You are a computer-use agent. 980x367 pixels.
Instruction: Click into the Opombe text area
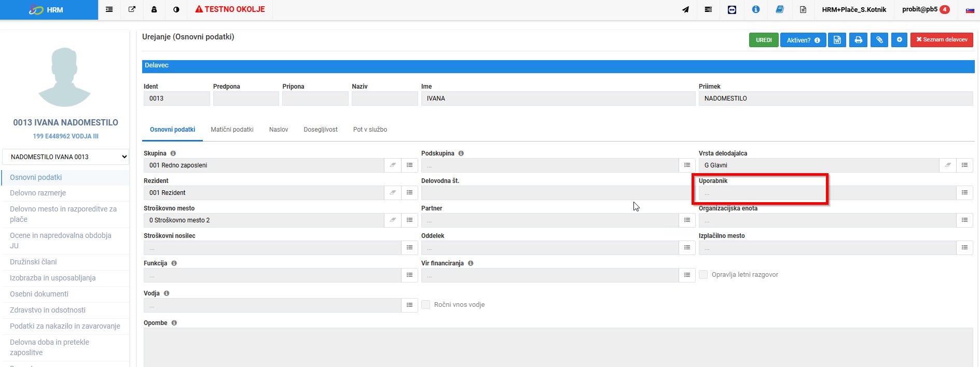click(558, 347)
